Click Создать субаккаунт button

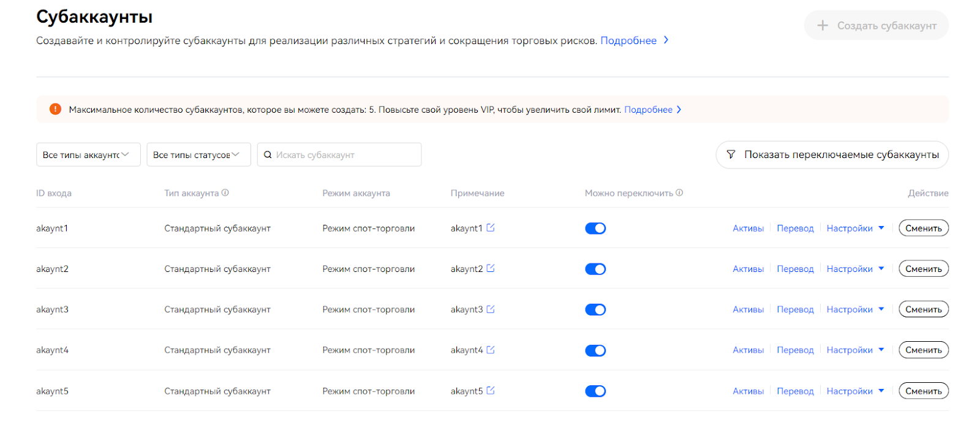point(876,25)
